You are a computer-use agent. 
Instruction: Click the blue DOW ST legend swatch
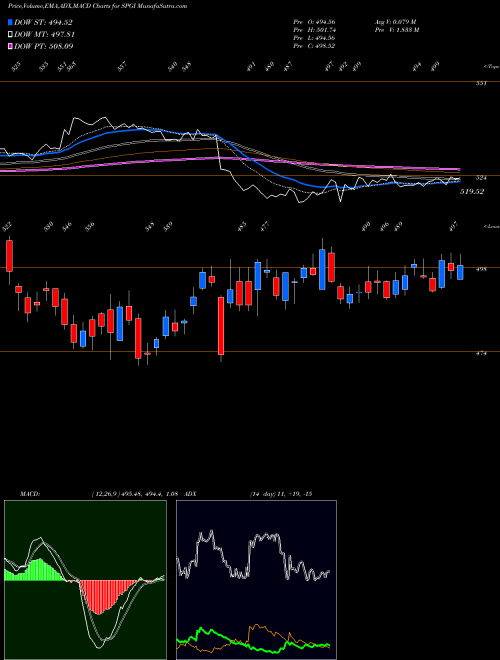click(x=10, y=22)
